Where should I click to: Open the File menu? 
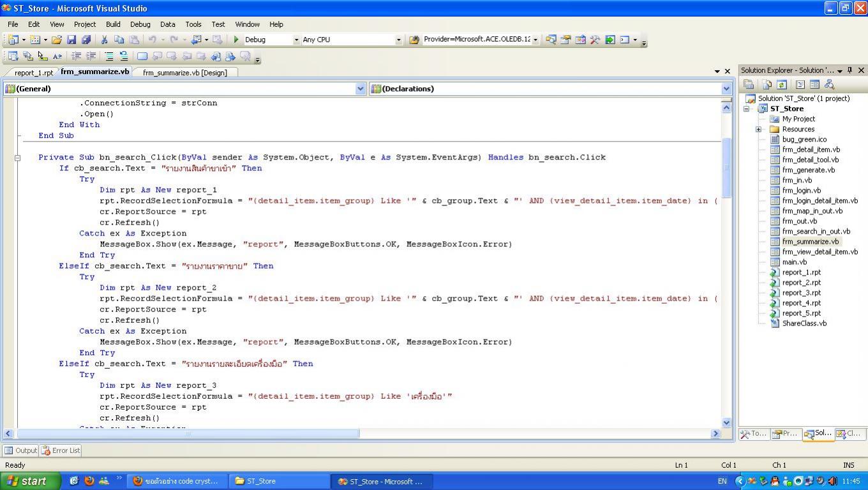13,24
